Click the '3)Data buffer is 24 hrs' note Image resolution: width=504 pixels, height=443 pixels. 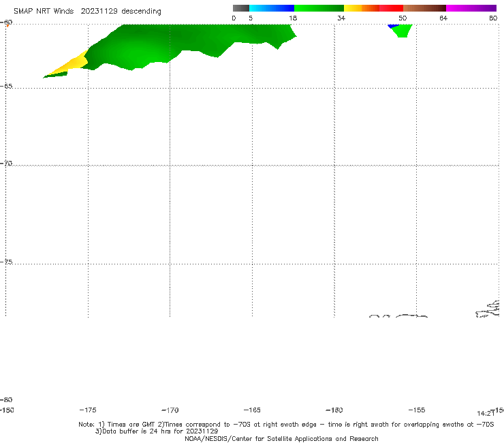pos(157,431)
